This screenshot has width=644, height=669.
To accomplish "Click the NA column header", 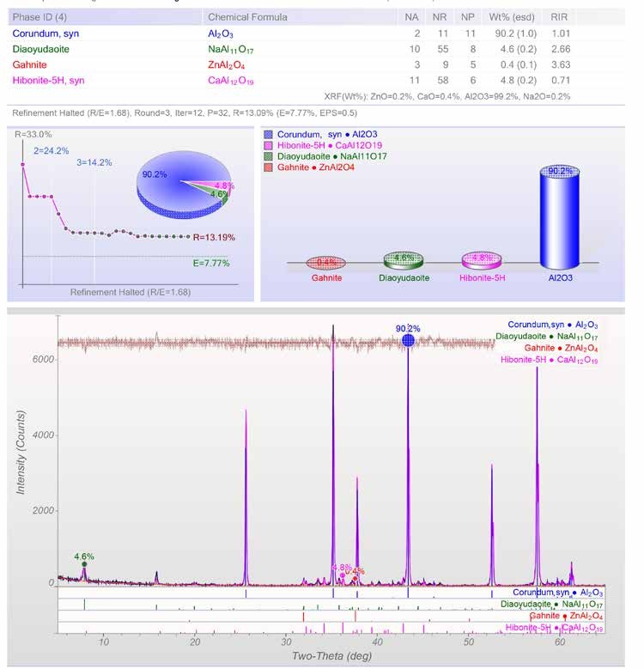I will [x=411, y=17].
